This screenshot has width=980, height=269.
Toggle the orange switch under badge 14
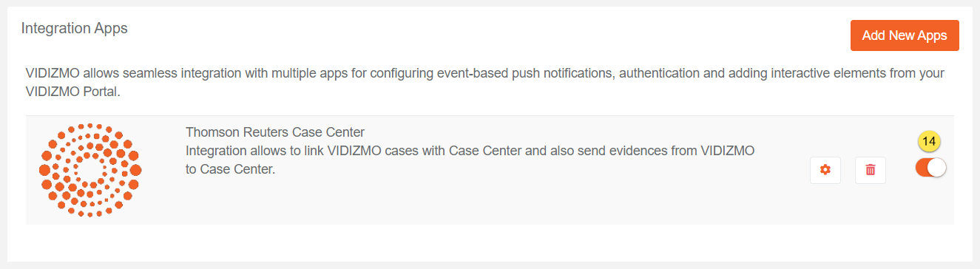click(930, 168)
